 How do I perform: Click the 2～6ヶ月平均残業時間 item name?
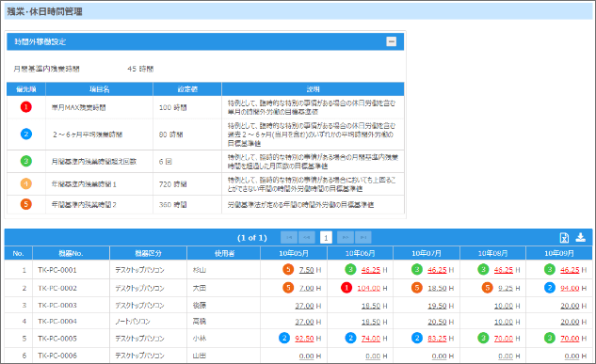(x=88, y=135)
